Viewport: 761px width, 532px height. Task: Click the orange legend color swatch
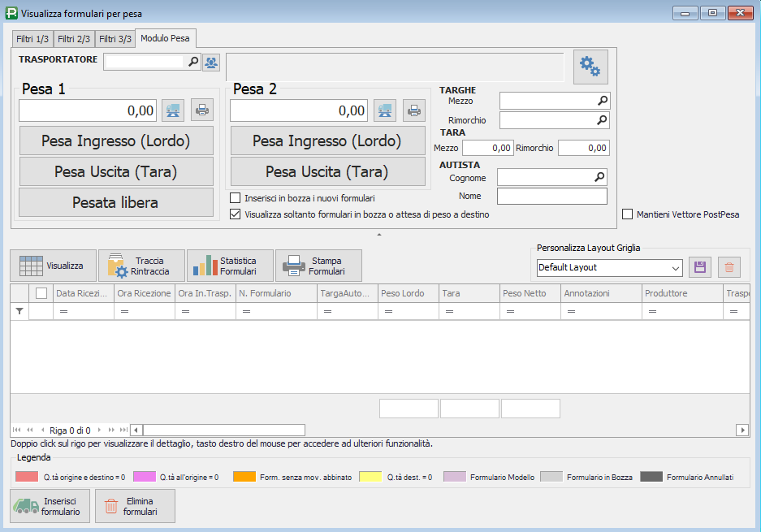[244, 477]
